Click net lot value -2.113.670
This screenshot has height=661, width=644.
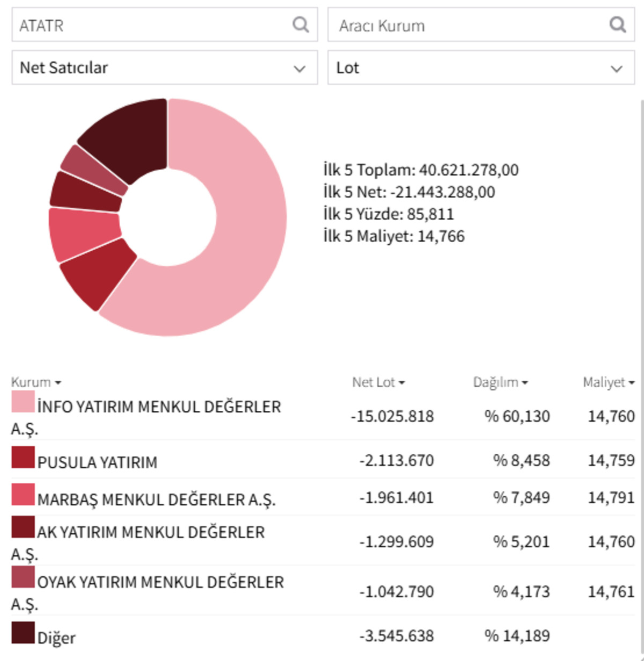[397, 460]
